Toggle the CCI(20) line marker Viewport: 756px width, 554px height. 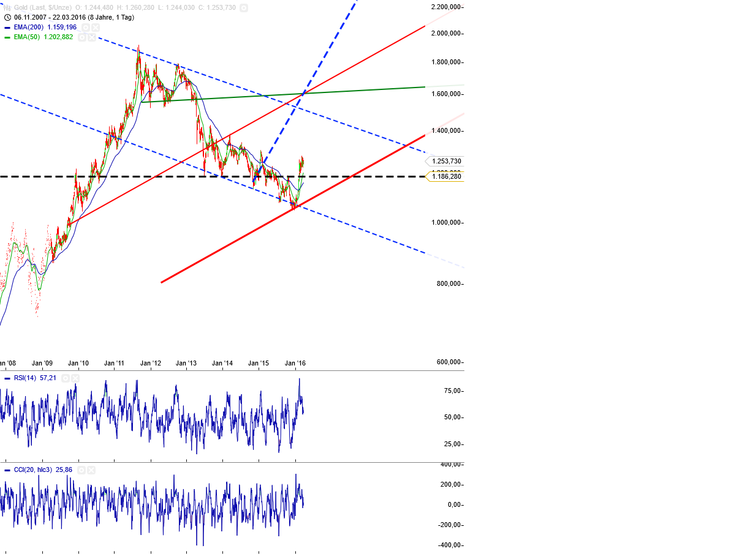coord(7,470)
